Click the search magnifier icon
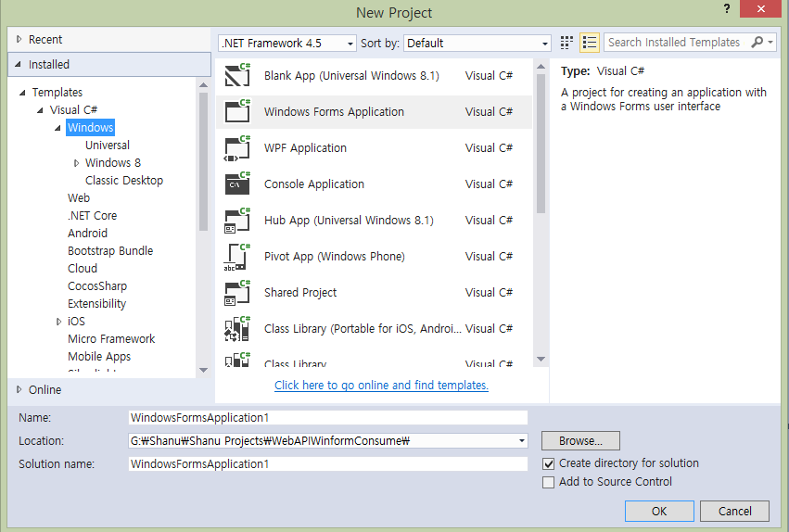789x532 pixels. tap(757, 43)
